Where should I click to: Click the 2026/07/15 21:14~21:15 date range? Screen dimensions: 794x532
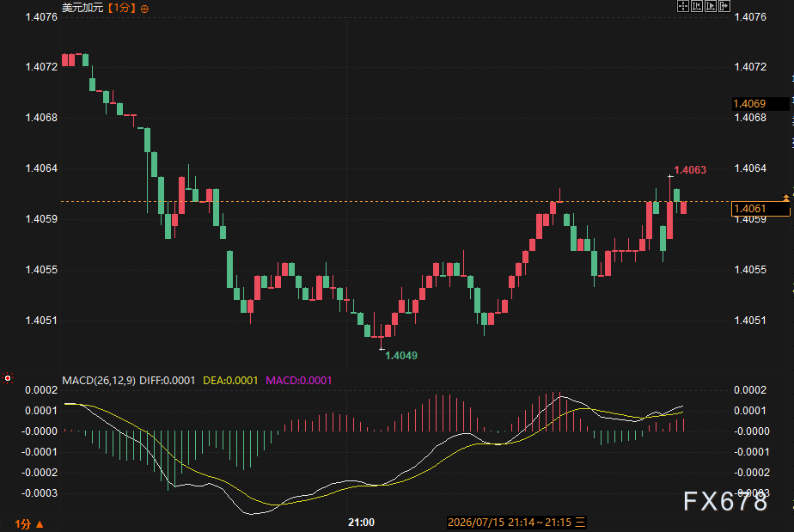510,522
